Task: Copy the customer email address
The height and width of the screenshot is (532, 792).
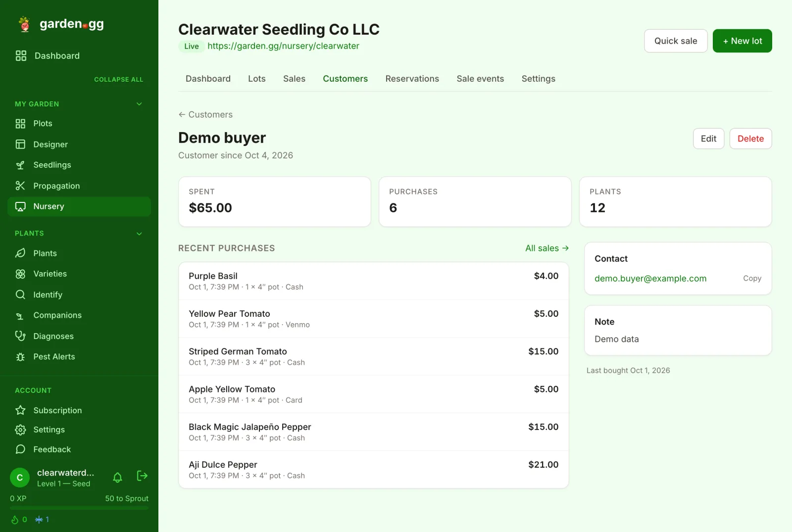Action: (x=752, y=279)
